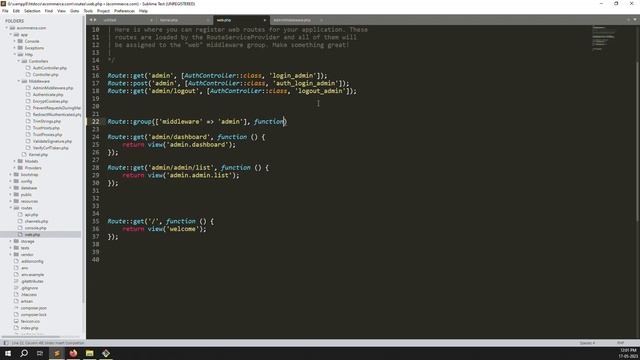Open the Selection menu
640x360 pixels.
(32, 11)
